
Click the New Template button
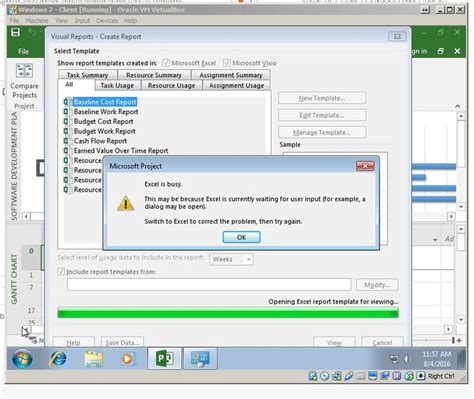click(x=322, y=98)
